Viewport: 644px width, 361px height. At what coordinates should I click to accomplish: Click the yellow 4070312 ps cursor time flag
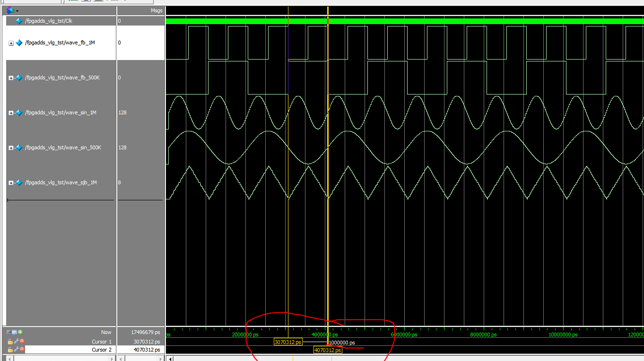click(x=328, y=350)
